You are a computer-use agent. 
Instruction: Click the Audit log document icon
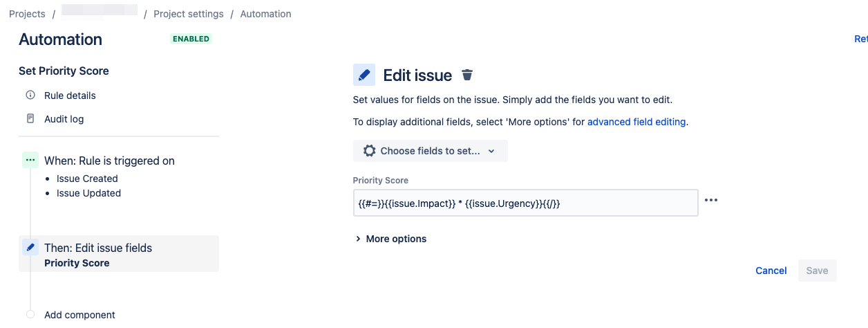coord(30,119)
